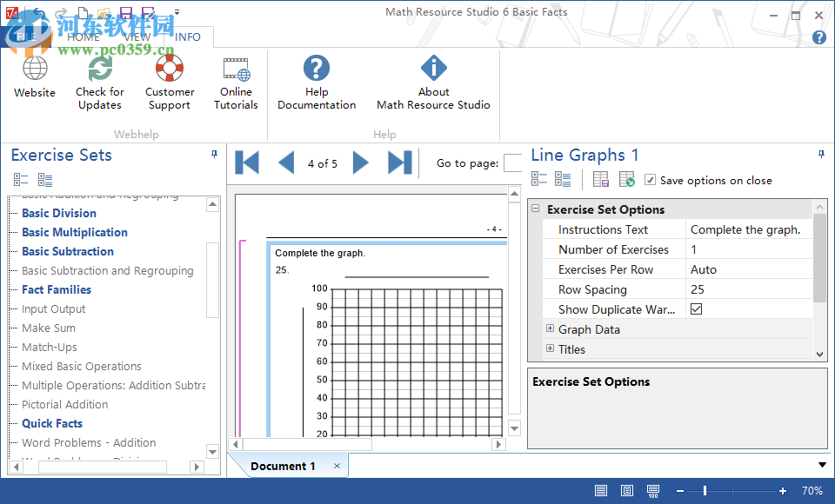Open the FILE menu
Viewport: 835px width, 504px height.
26,36
